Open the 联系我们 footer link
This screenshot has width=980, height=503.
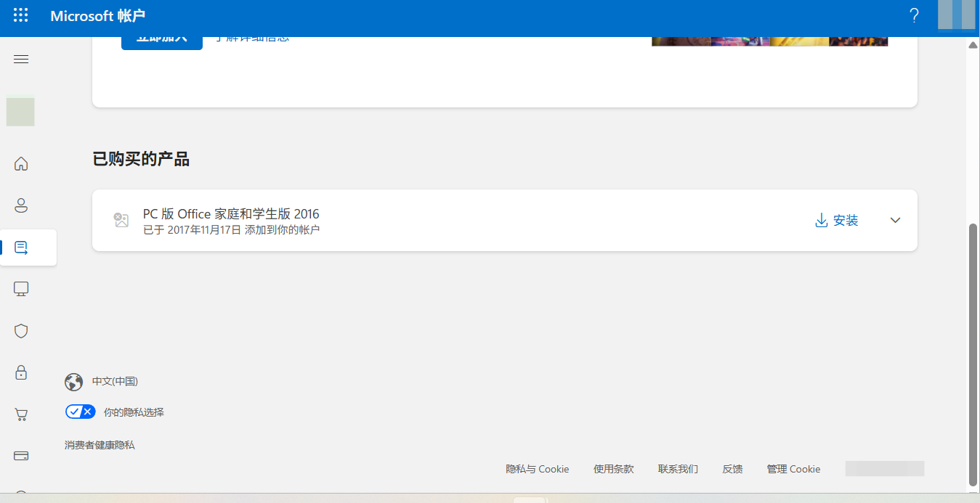(678, 469)
